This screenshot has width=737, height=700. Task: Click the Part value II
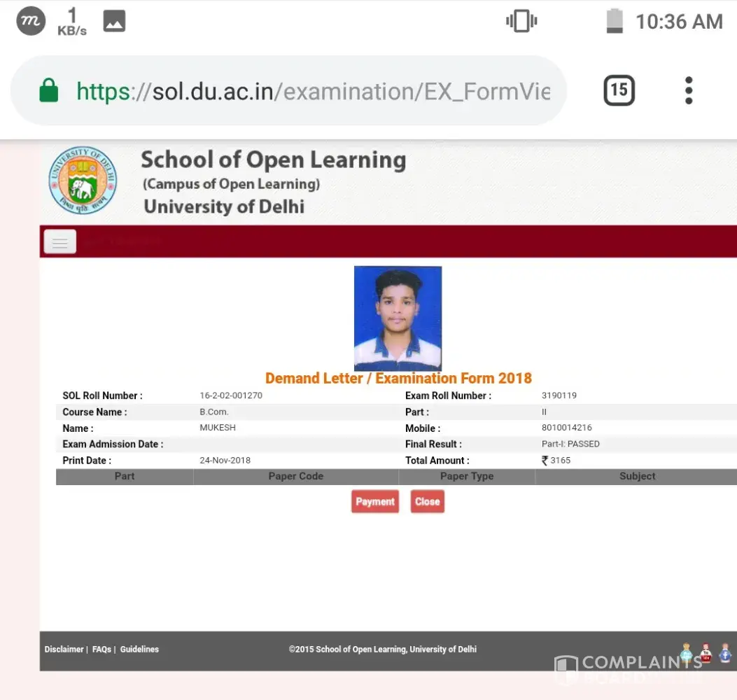tap(544, 412)
